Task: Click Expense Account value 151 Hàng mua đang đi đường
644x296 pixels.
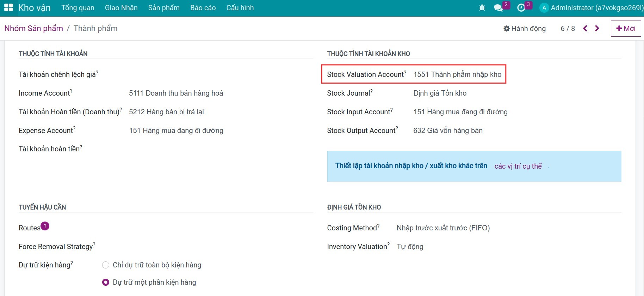Action: [x=176, y=131]
